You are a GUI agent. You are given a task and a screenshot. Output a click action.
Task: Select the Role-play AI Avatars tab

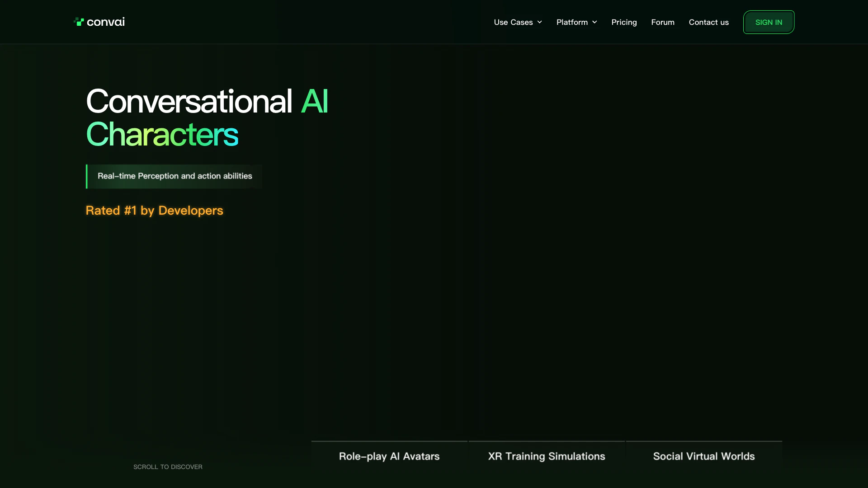pos(389,456)
